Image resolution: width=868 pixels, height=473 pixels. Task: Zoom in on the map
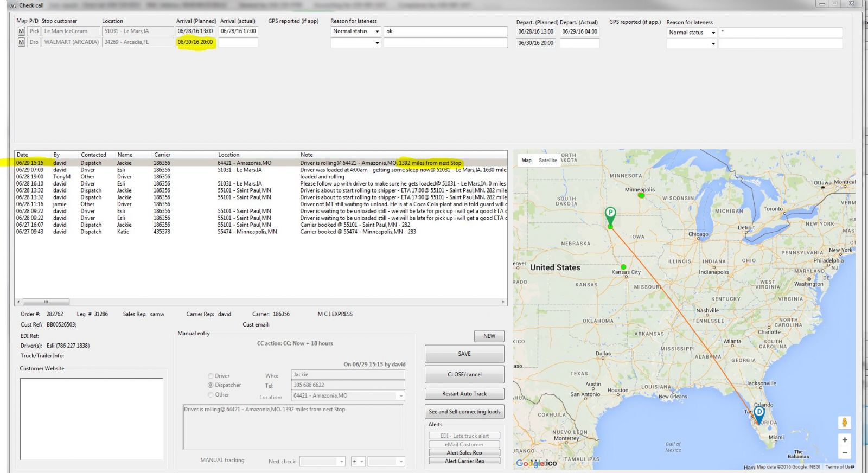[844, 440]
